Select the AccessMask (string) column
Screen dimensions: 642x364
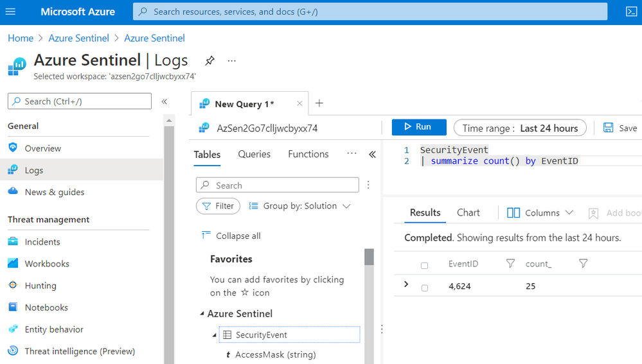(275, 354)
